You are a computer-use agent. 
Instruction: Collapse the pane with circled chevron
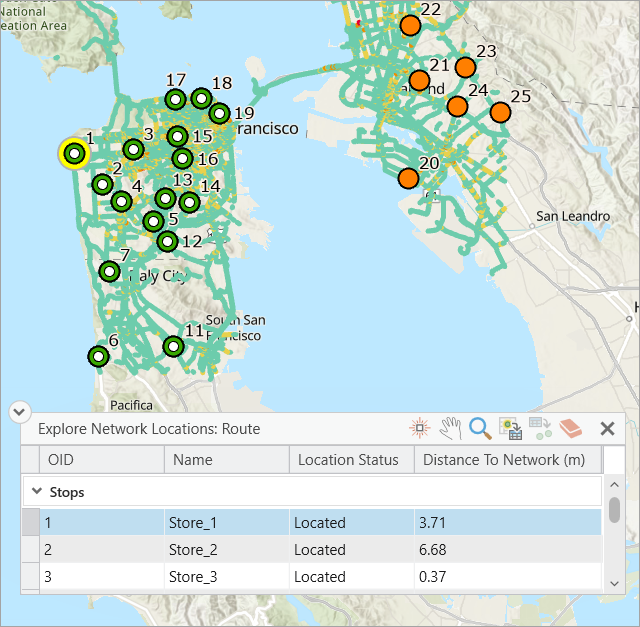pyautogui.click(x=19, y=411)
